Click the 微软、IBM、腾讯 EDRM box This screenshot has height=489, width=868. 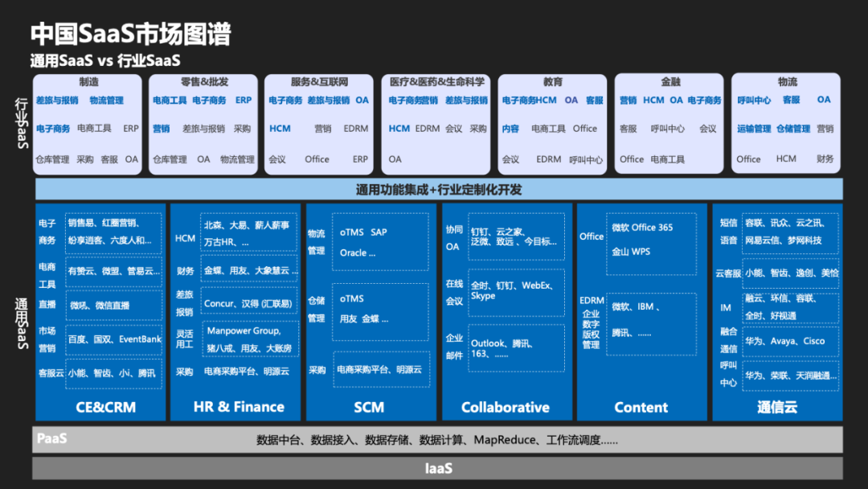[x=651, y=324]
